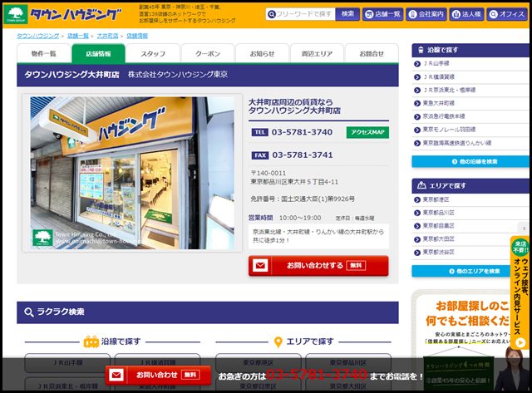The width and height of the screenshot is (532, 393).
Task: Open the オフィス header button
Action: tap(508, 14)
